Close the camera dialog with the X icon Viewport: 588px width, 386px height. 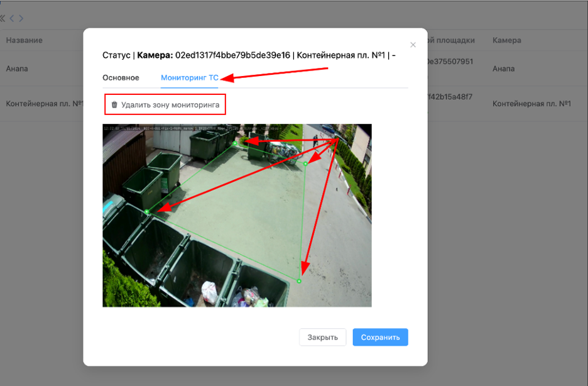click(413, 45)
